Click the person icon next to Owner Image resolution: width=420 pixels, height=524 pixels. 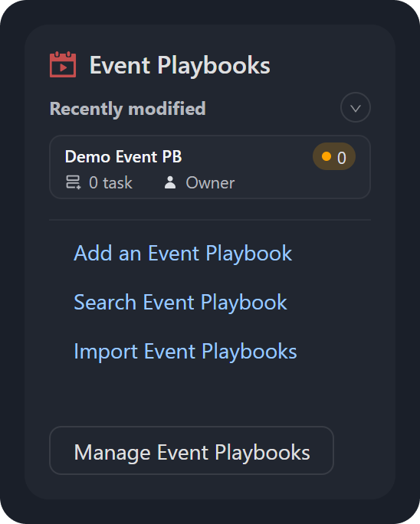pyautogui.click(x=170, y=182)
